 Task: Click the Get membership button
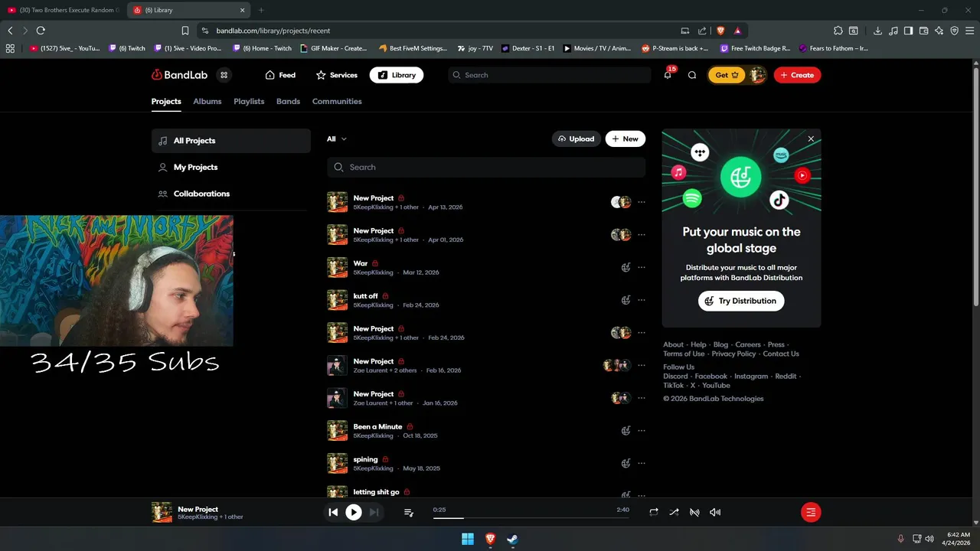coord(727,75)
